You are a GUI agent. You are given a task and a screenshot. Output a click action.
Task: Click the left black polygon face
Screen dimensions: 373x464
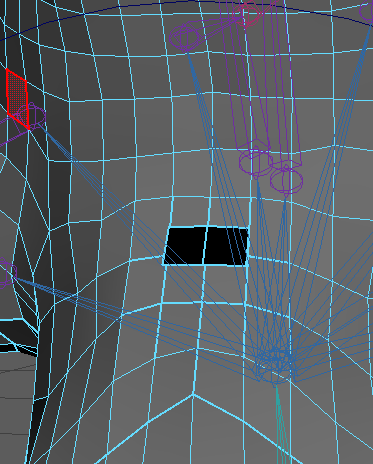(x=185, y=246)
